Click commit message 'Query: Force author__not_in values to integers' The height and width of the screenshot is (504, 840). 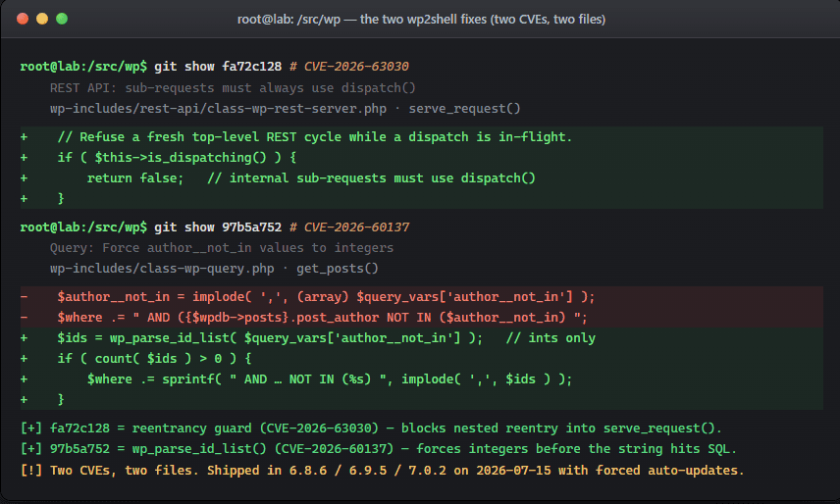pyautogui.click(x=222, y=248)
